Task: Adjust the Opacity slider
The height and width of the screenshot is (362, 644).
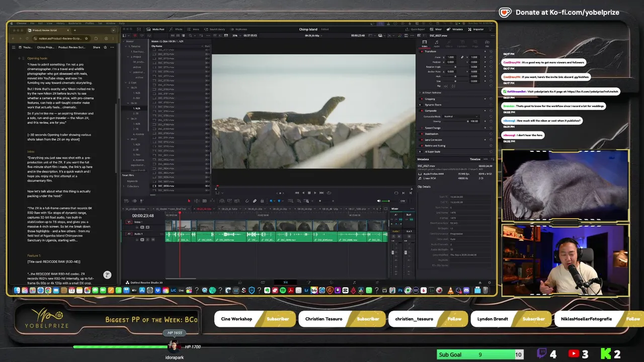Action: pos(455,121)
